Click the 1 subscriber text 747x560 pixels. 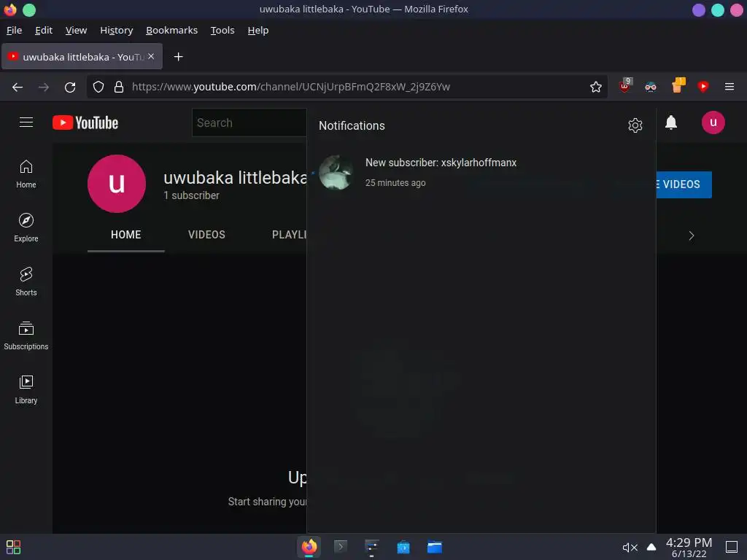[x=191, y=195]
